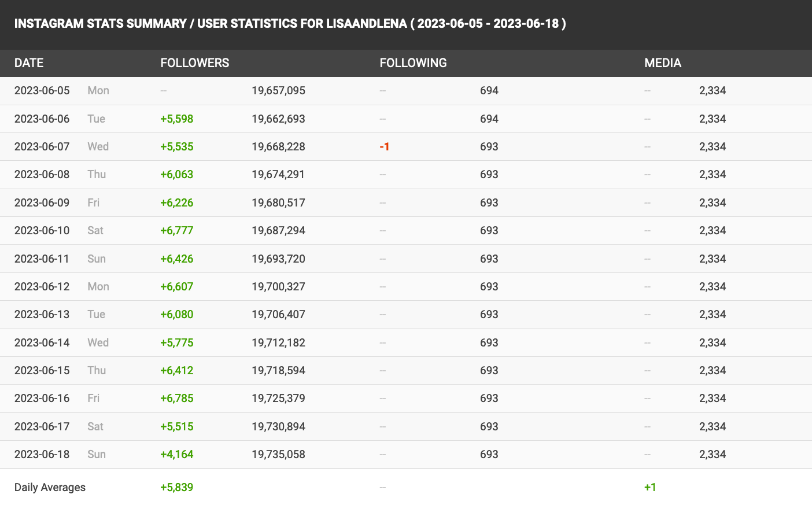The width and height of the screenshot is (812, 509).
Task: Select follower count 19,735,058
Action: pyautogui.click(x=278, y=455)
